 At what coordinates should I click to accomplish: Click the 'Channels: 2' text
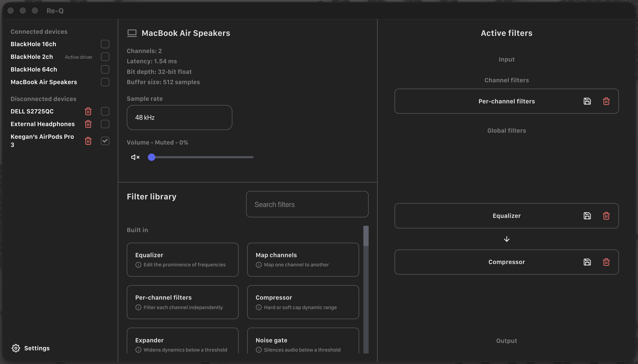tap(144, 51)
